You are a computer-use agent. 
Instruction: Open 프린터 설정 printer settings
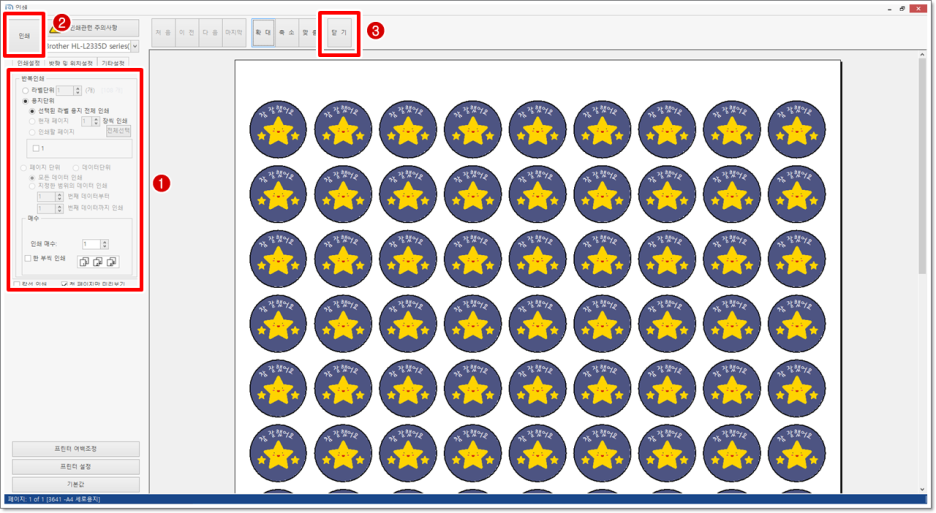76,466
